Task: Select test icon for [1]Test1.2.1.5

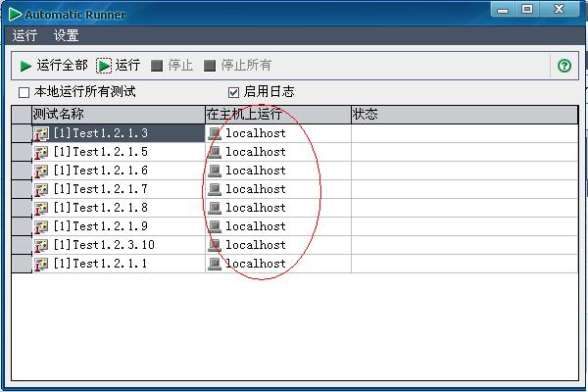Action: pyautogui.click(x=41, y=152)
